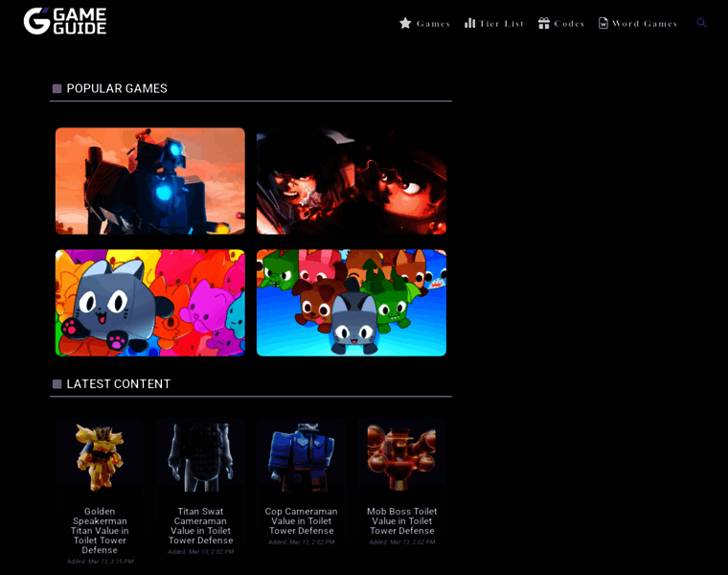Open Cop Cameraman Value article link
Viewport: 728px width, 575px height.
302,520
